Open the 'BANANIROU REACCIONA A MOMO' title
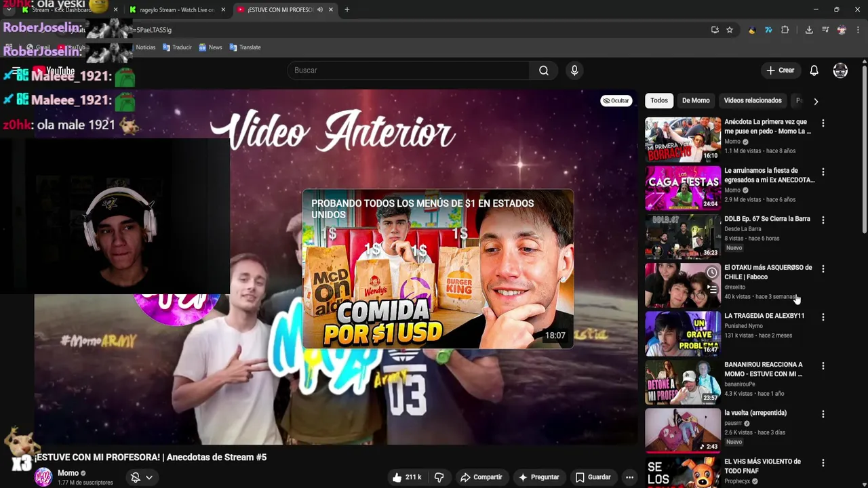 point(764,369)
